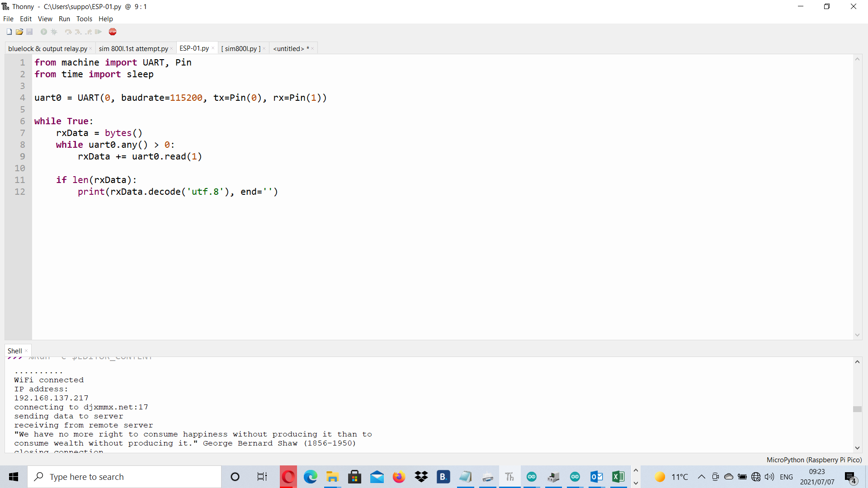Expand hidden tray icons with the chevron

701,477
